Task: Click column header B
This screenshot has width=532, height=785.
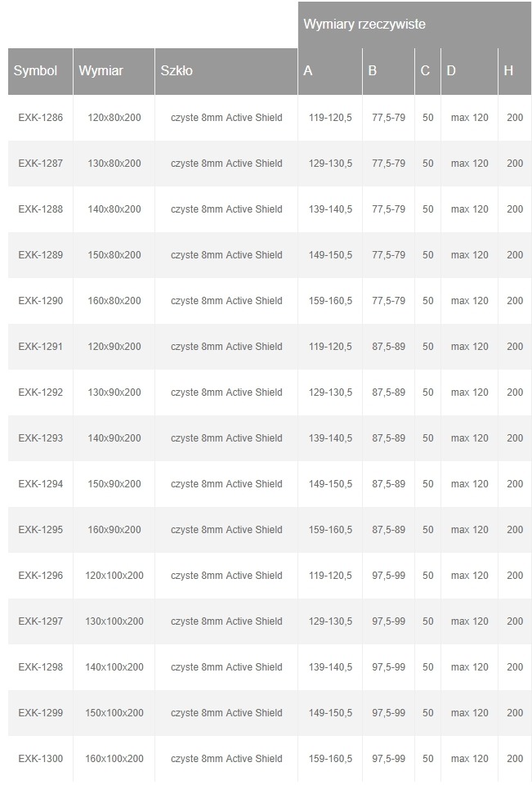Action: [x=373, y=71]
